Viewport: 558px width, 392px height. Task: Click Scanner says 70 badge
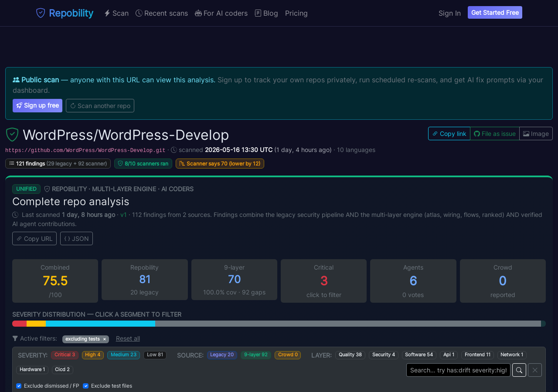[220, 163]
